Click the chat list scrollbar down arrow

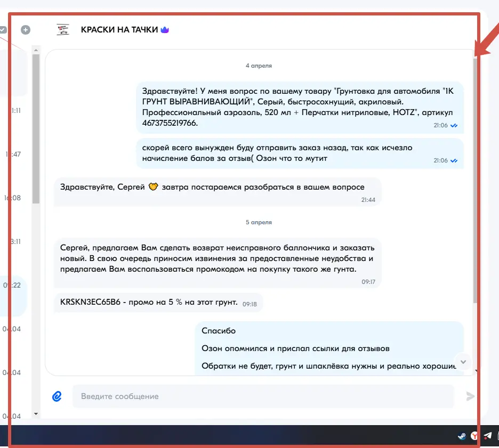(36, 414)
